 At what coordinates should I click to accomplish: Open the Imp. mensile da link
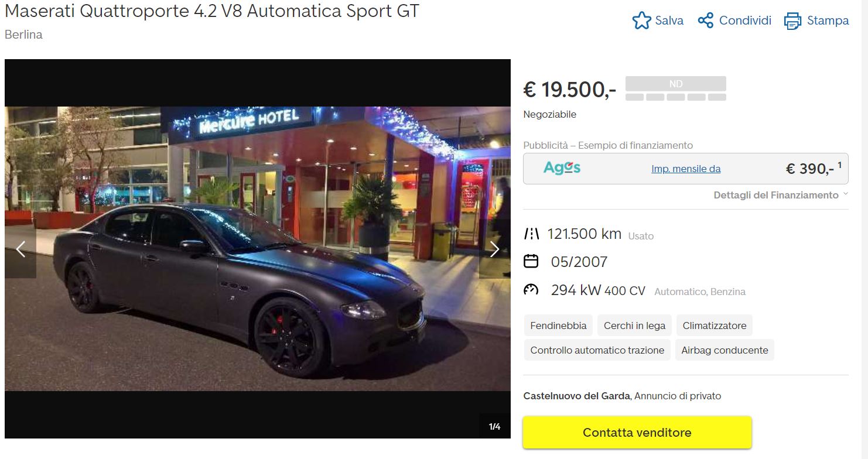click(686, 169)
